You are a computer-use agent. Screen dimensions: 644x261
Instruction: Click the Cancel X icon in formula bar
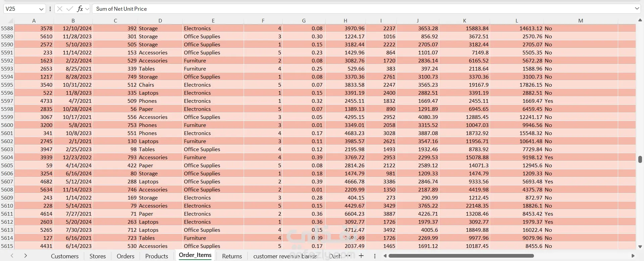[x=60, y=9]
